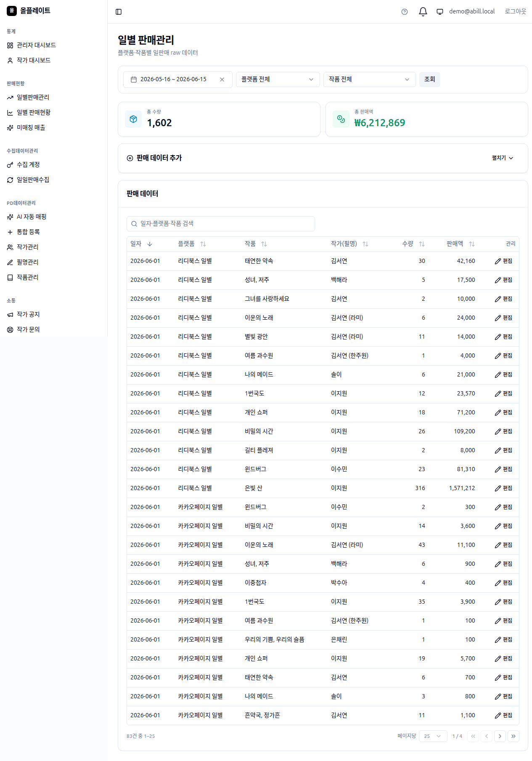Edit the 우리의 기쁨, 우리의 슬픔 row
532x761 pixels.
(x=503, y=640)
